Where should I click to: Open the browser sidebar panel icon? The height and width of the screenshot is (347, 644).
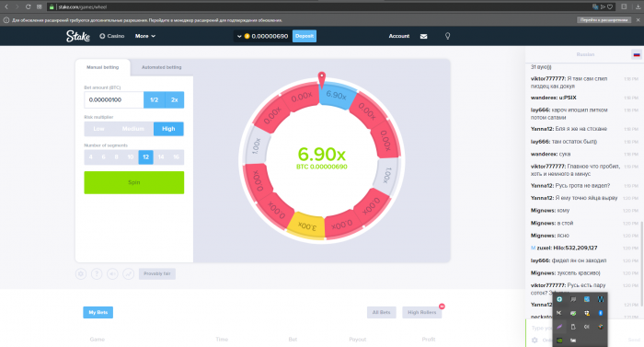(x=624, y=6)
